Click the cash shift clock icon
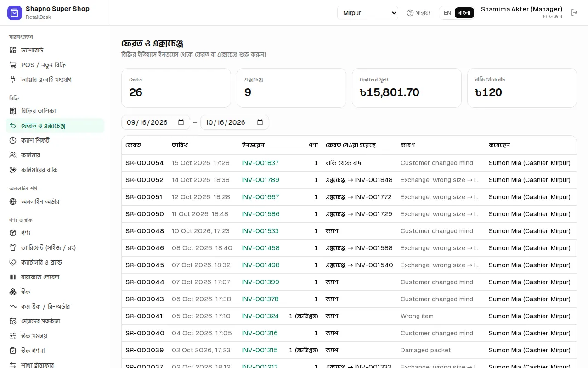Image resolution: width=588 pixels, height=368 pixels. click(x=13, y=140)
